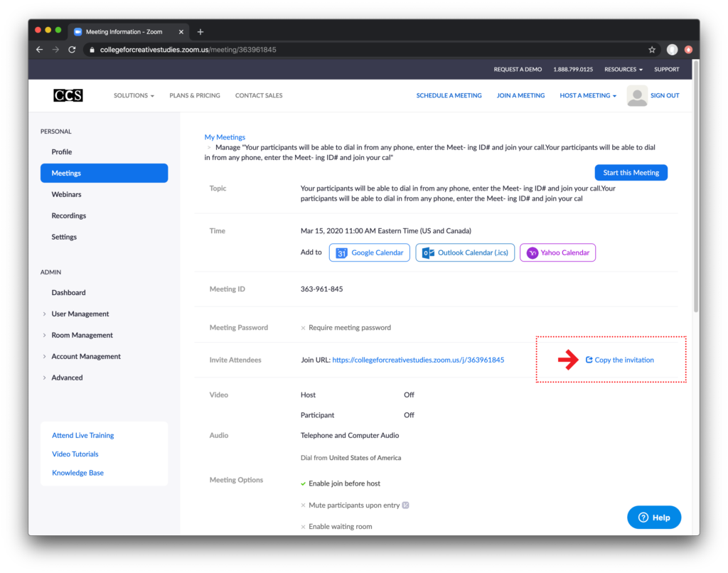
Task: Click the user profile avatar icon
Action: point(637,96)
